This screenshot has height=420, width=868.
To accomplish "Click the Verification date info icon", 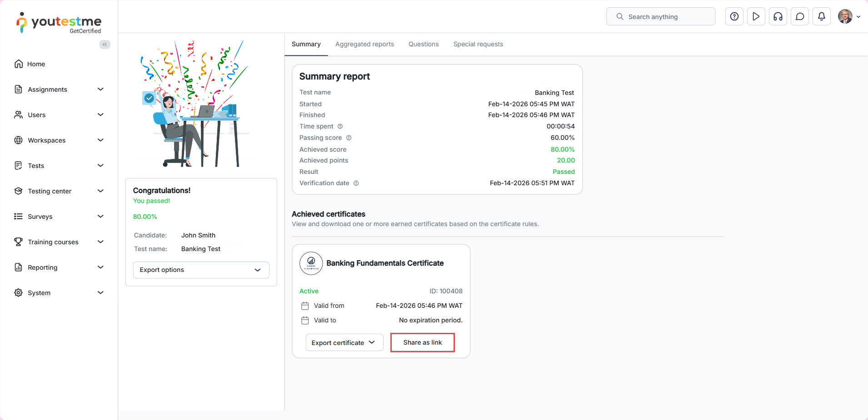I will pos(356,183).
